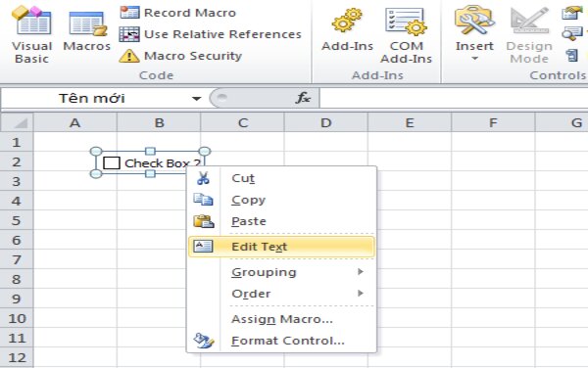This screenshot has width=588, height=368.
Task: Select column A header
Action: click(x=75, y=122)
